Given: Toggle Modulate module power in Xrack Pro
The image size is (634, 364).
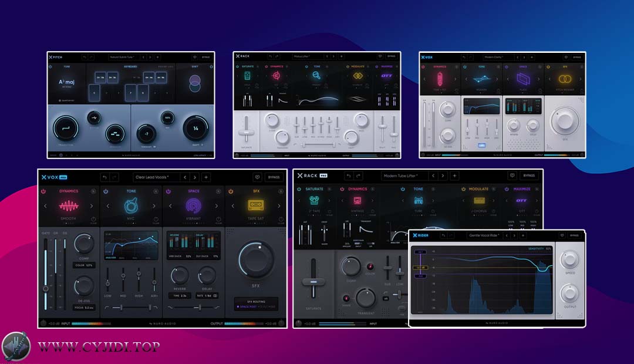Looking at the screenshot, I should coord(463,189).
